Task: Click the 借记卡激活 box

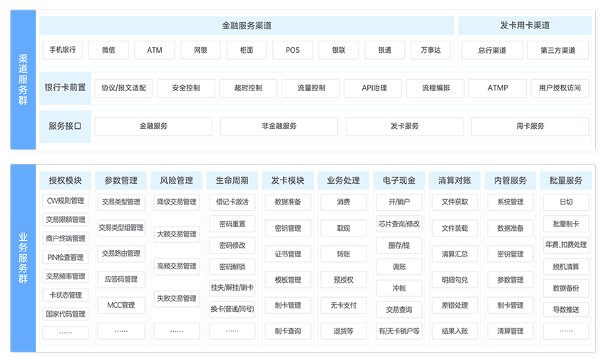Action: click(x=232, y=202)
